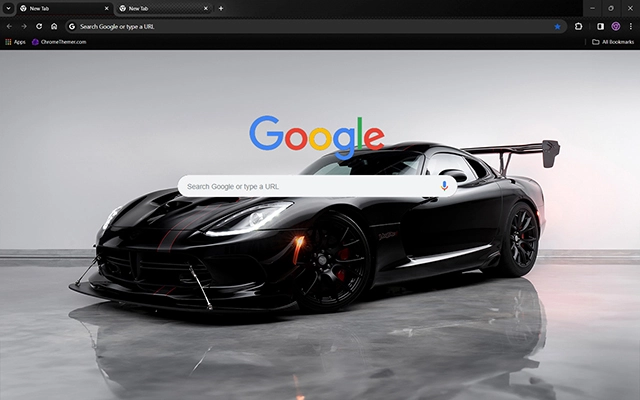This screenshot has height=400, width=640.
Task: Go back to previous page
Action: point(9,27)
